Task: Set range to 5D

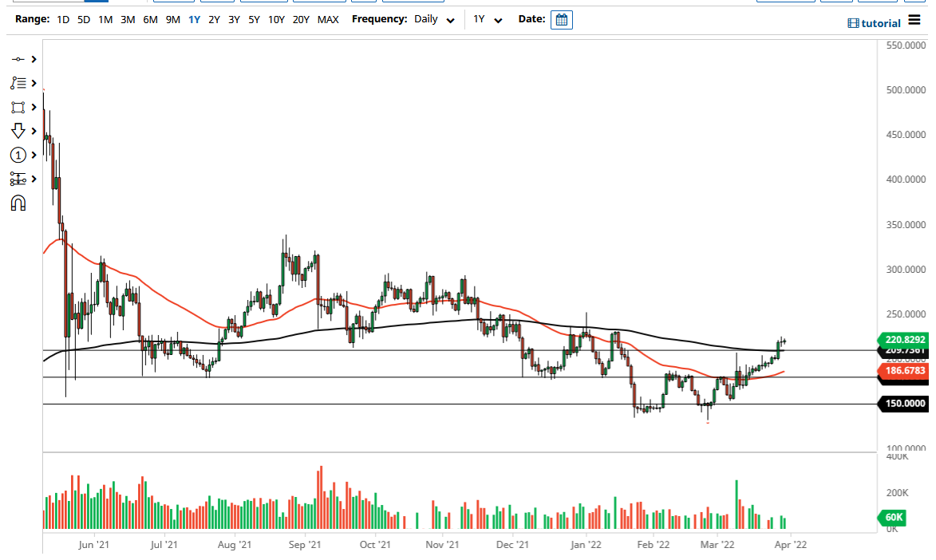Action: 84,20
